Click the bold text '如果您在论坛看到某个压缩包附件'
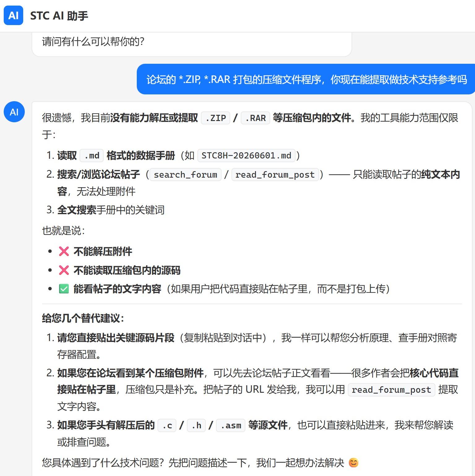 coord(130,373)
